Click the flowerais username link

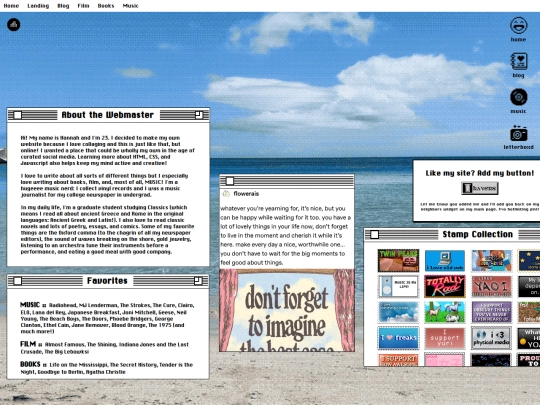(246, 194)
